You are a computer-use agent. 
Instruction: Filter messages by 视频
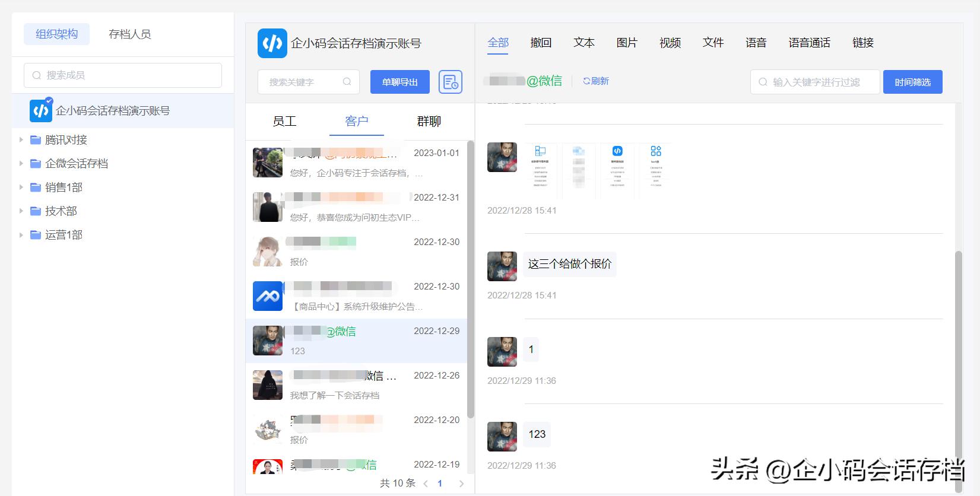[x=670, y=42]
